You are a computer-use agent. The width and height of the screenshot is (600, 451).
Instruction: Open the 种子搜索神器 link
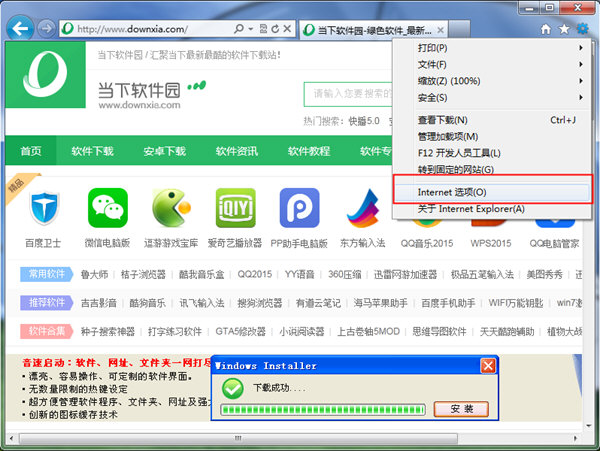108,331
